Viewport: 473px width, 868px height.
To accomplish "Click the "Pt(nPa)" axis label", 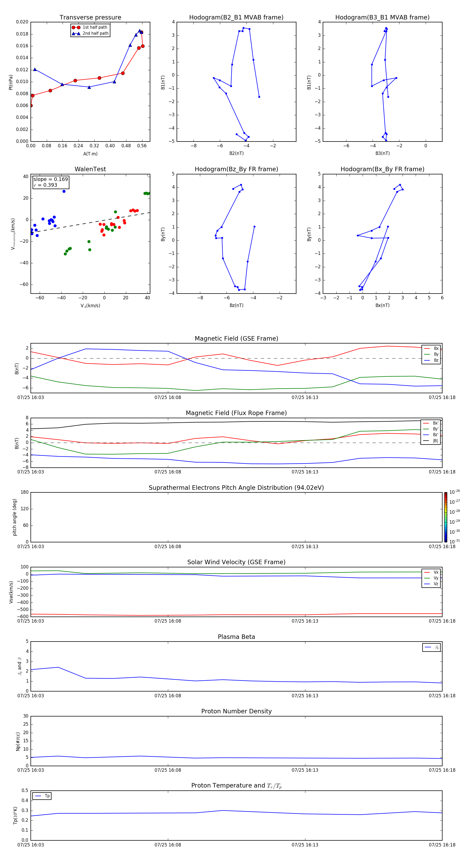I will click(x=11, y=82).
